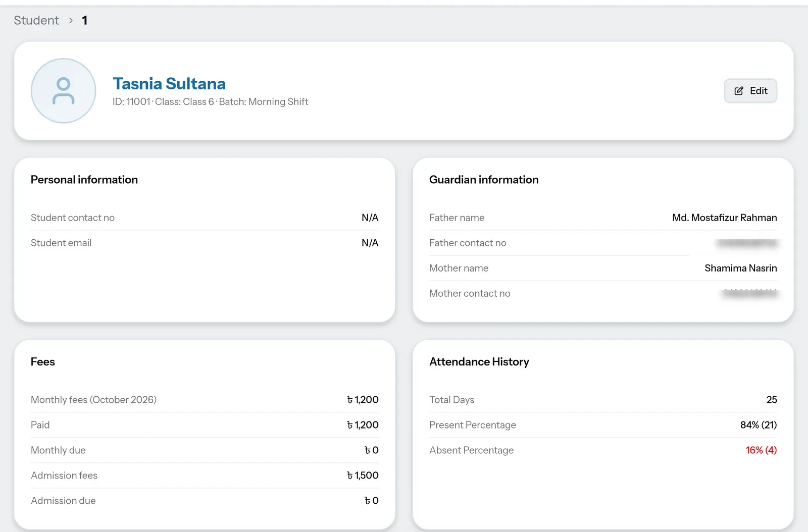
Task: Click the red 16% (4) absent value
Action: (x=761, y=450)
